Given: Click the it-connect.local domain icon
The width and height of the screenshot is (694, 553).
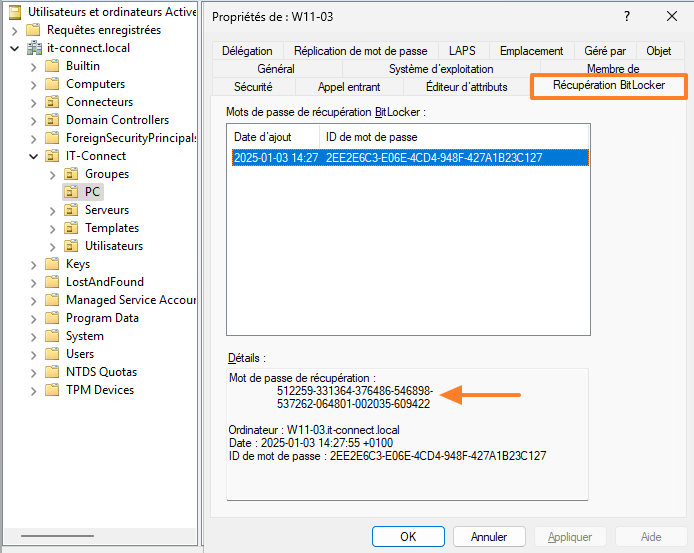Looking at the screenshot, I should click(x=34, y=48).
